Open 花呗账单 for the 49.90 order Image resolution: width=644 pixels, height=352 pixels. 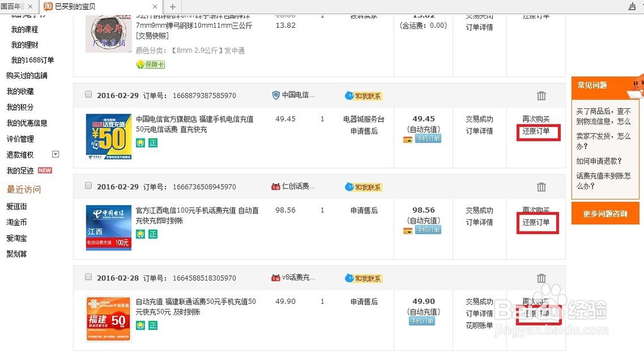(x=479, y=326)
